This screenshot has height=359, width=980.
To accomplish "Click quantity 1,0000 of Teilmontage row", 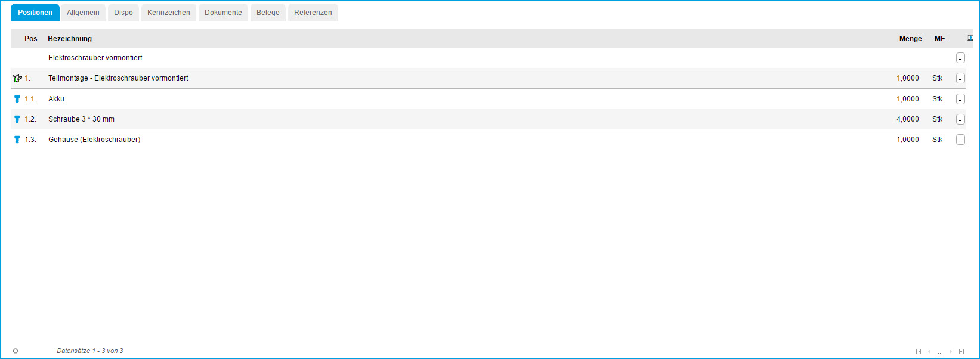I will coord(908,78).
